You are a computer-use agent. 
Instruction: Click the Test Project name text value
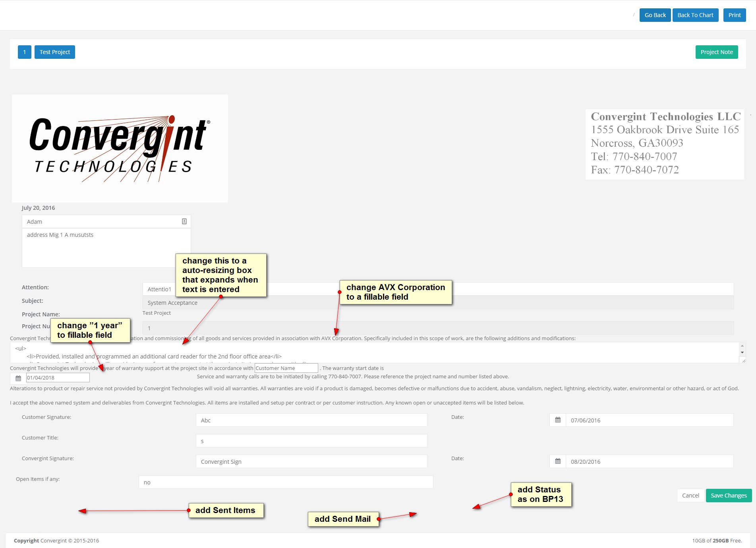pos(157,313)
